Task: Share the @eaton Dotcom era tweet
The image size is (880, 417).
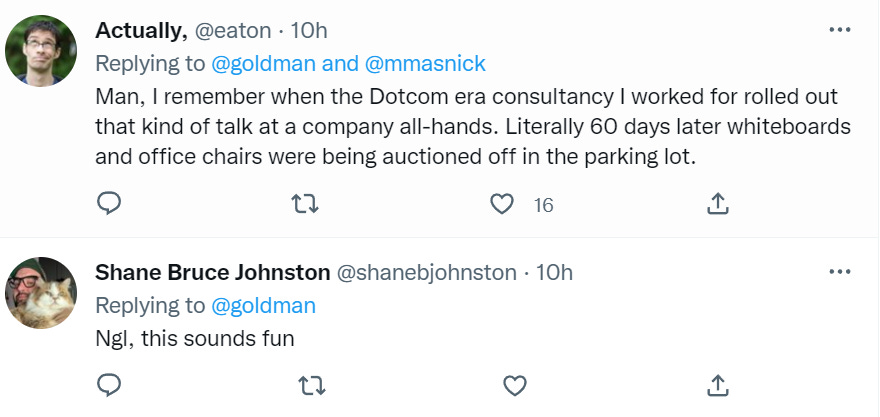Action: [716, 204]
